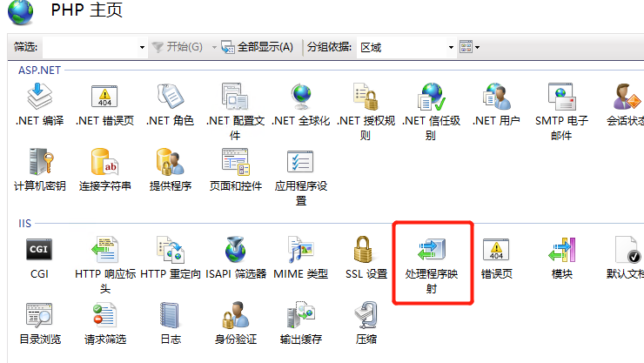Viewport: 644px width, 363px height.
Task: Expand the 筛选 filter combo box arrow
Action: 142,47
